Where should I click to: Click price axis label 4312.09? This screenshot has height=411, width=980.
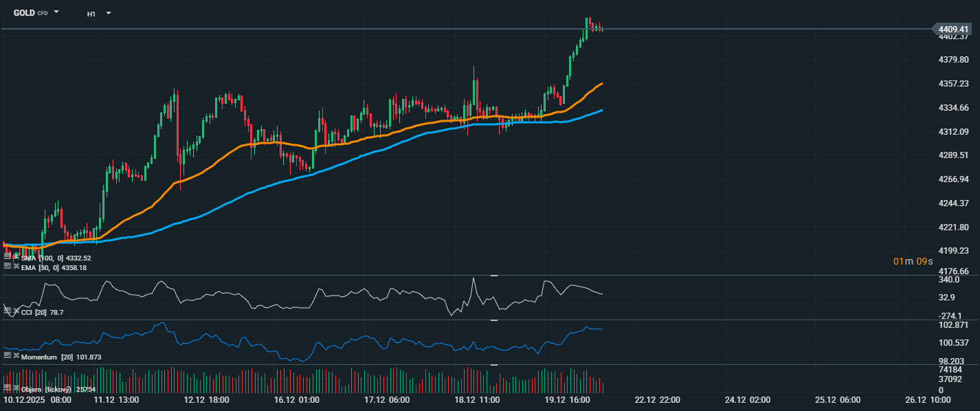(953, 131)
